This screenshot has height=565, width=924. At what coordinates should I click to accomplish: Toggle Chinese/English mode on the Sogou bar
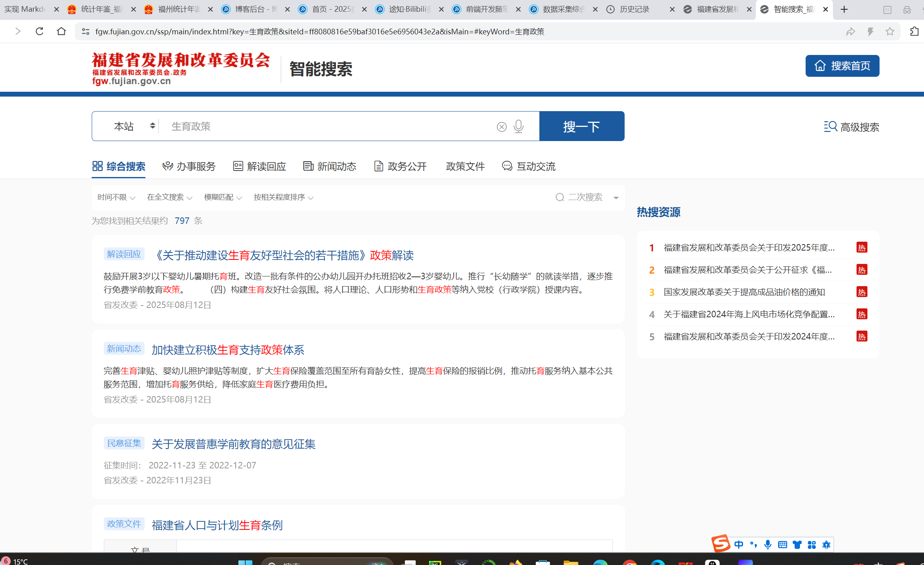pyautogui.click(x=739, y=544)
